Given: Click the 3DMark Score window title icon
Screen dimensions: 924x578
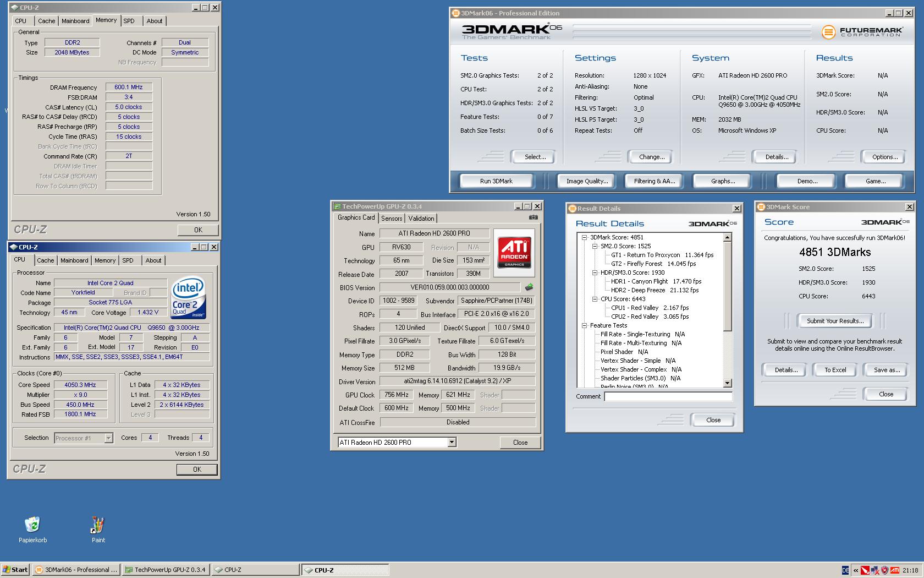Looking at the screenshot, I should point(761,207).
